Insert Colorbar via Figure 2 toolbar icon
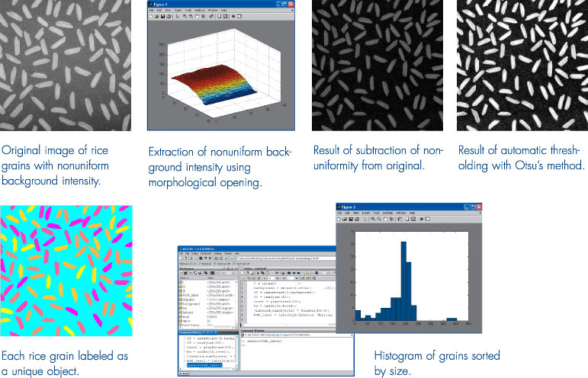The height and width of the screenshot is (378, 588). pyautogui.click(x=407, y=219)
